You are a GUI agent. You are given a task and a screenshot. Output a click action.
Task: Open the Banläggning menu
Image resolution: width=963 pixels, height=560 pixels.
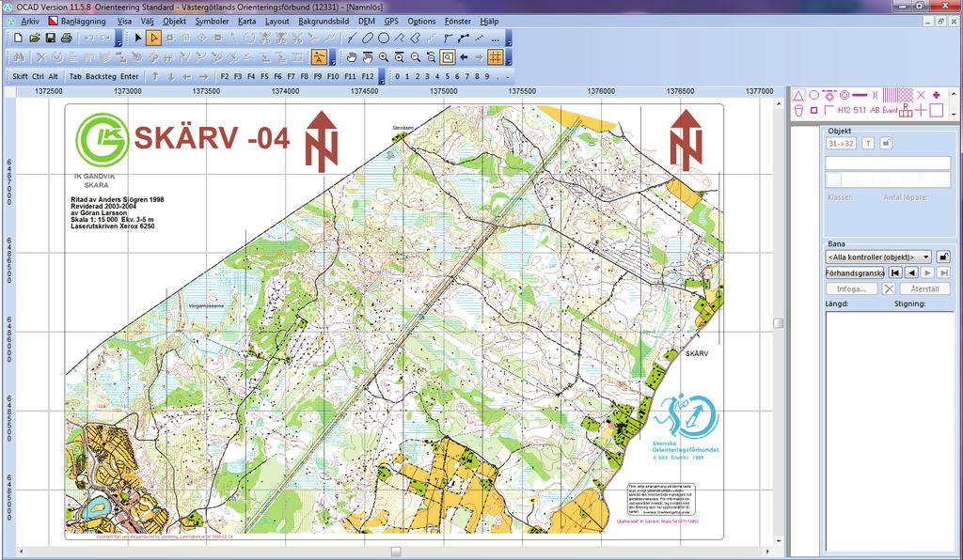tap(83, 21)
